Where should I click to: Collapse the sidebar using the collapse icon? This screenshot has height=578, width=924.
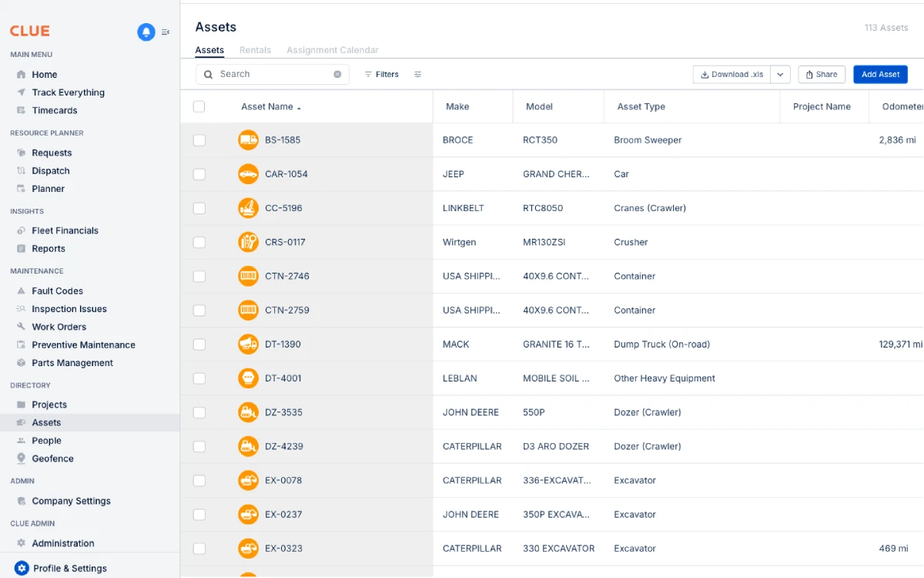165,32
